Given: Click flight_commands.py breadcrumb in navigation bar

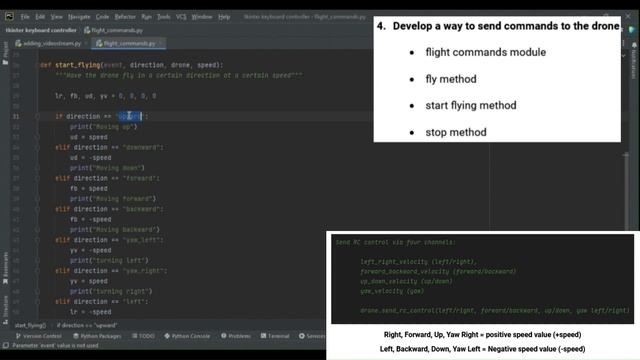Looking at the screenshot, I should pos(113,30).
